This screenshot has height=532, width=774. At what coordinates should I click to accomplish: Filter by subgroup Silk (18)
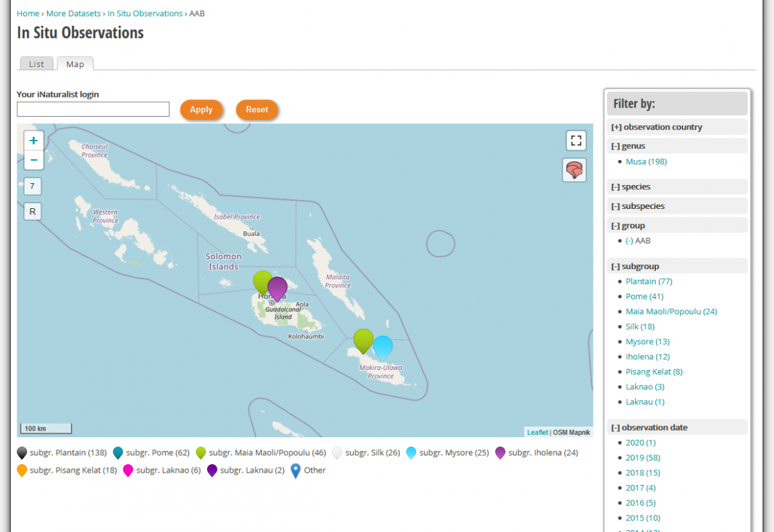(x=640, y=326)
